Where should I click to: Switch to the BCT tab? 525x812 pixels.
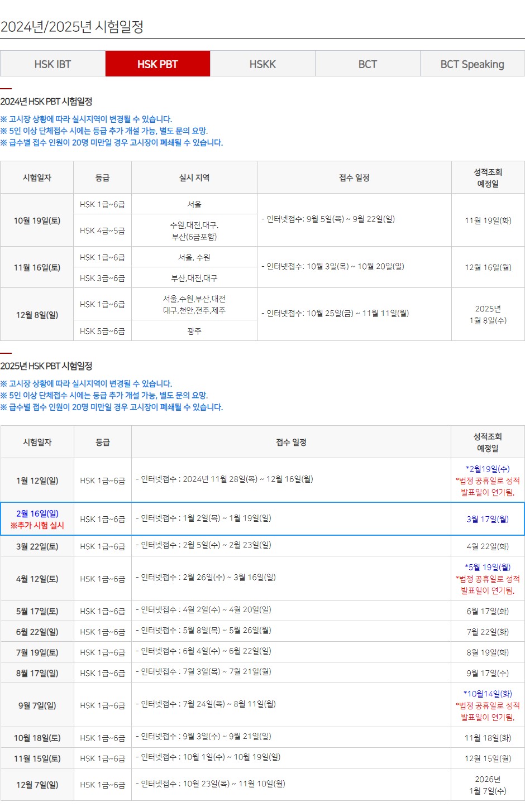click(367, 64)
